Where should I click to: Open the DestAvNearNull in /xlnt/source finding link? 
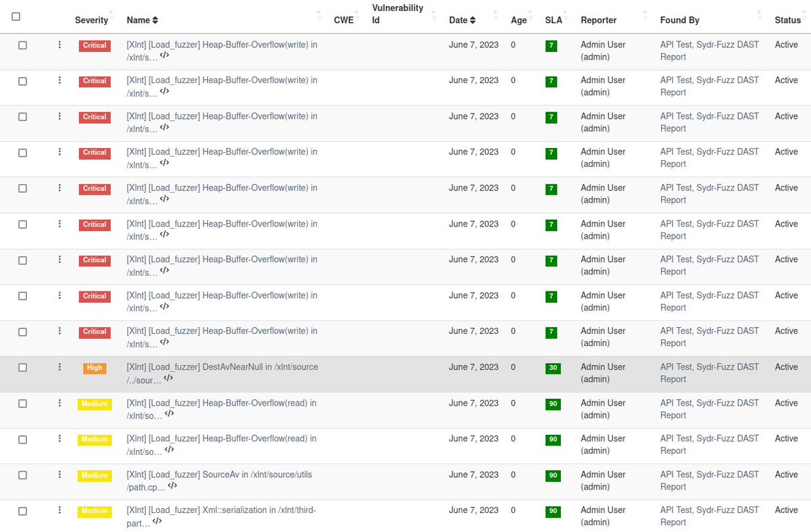pos(222,372)
